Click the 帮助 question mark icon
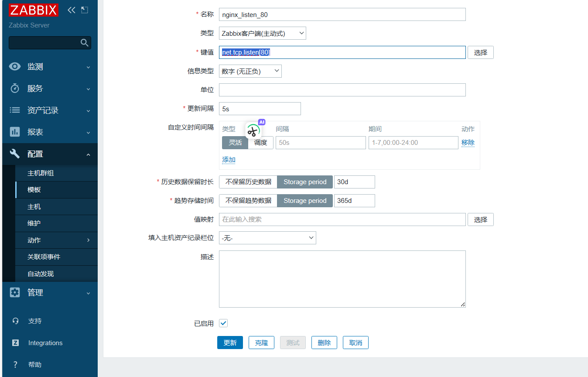This screenshot has width=588, height=377. tap(16, 365)
